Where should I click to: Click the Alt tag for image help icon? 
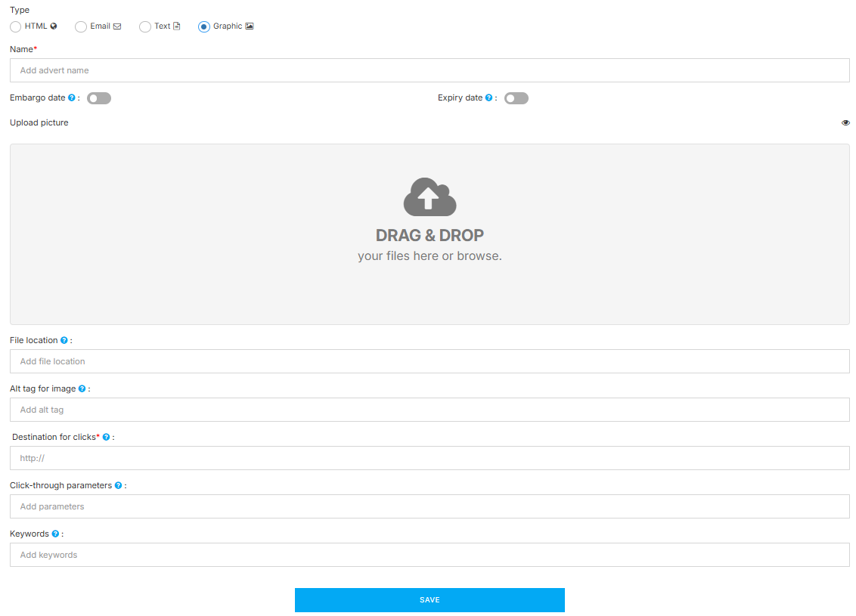[x=82, y=389]
